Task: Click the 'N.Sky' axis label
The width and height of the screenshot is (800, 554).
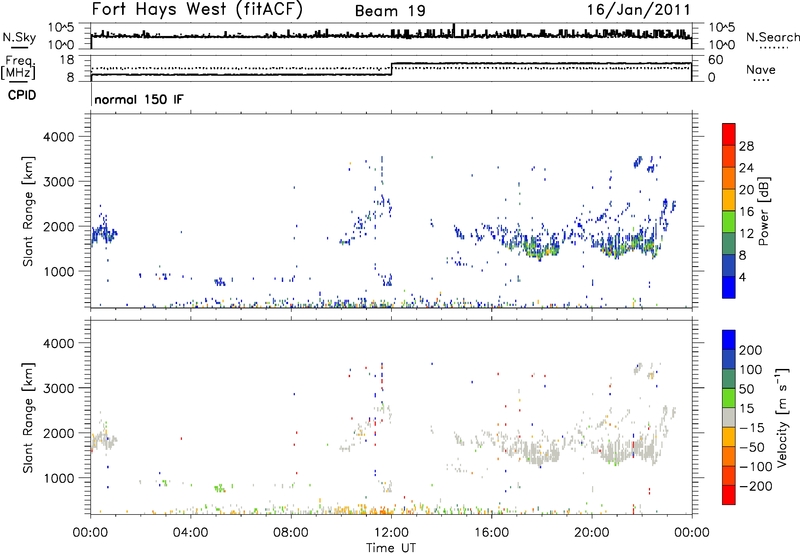Action: (x=19, y=37)
